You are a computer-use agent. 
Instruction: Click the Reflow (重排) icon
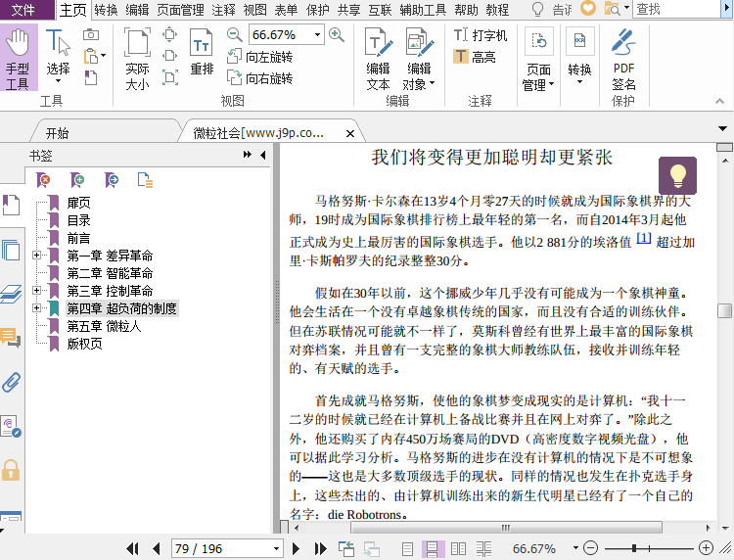[202, 52]
